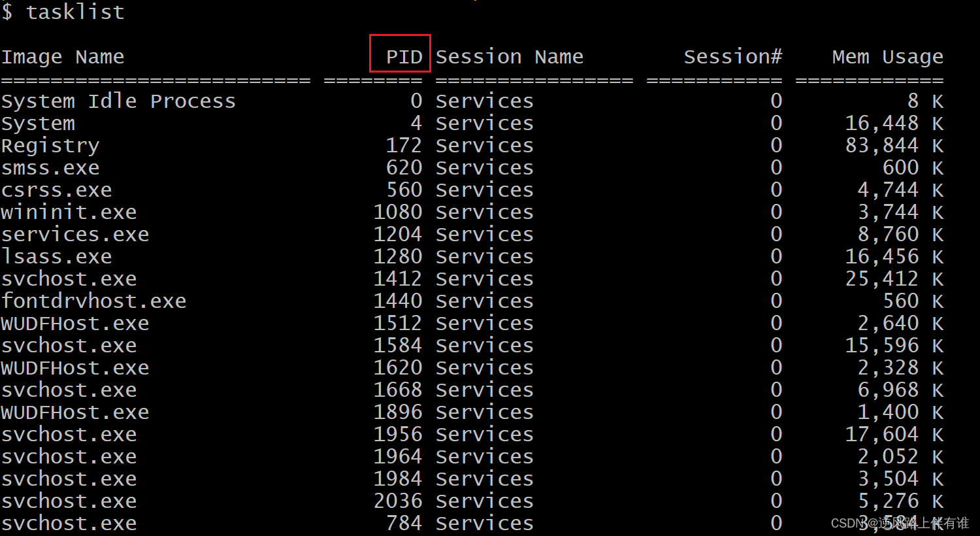
Task: Click the PID column header in red box
Action: [x=400, y=56]
